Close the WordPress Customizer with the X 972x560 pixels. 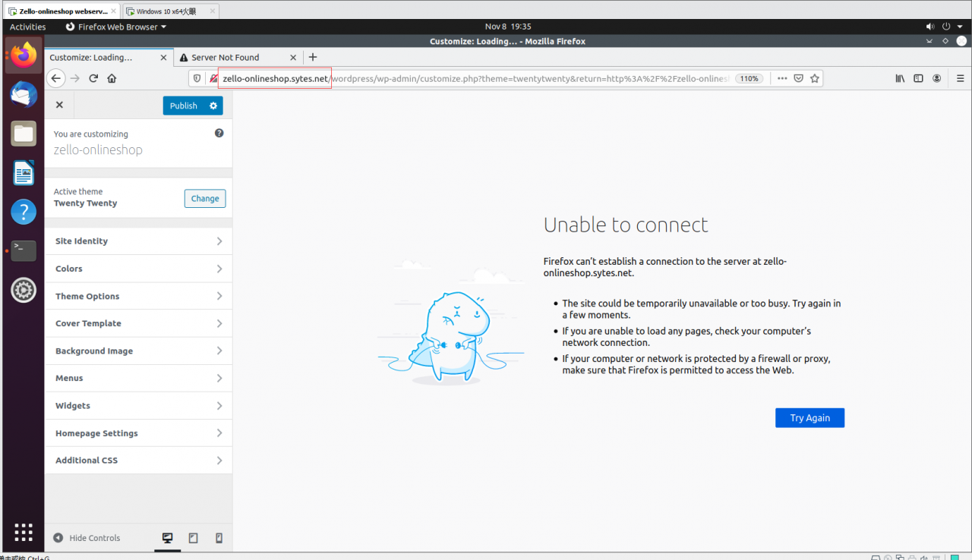(59, 105)
